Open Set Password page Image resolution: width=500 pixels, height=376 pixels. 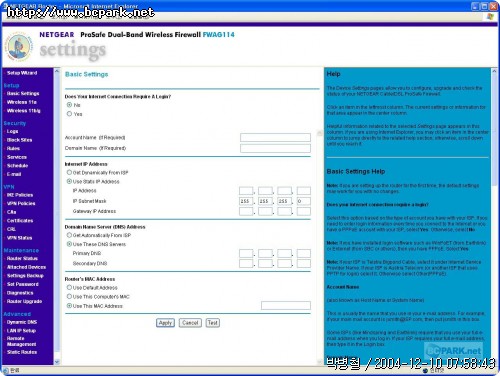point(23,284)
